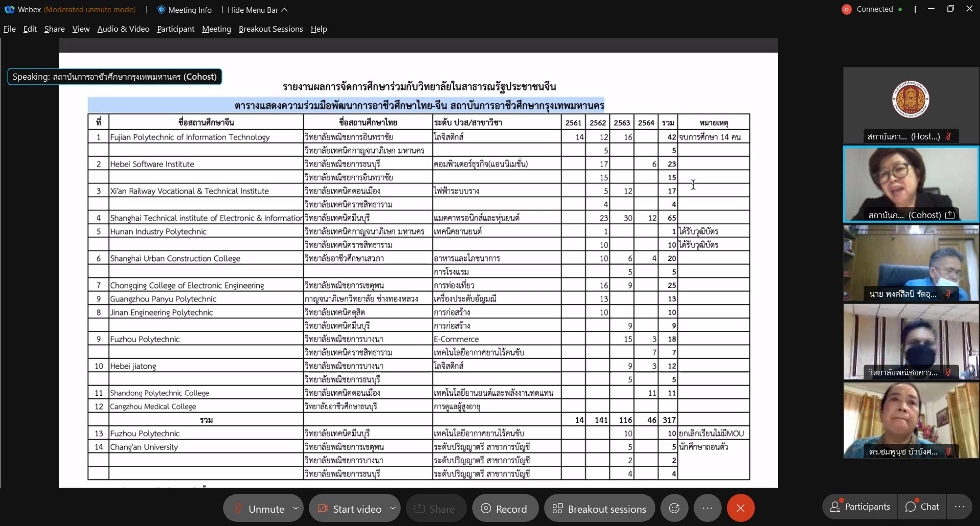Open Breakout sessions from the toolbar
The height and width of the screenshot is (526, 980).
point(599,509)
